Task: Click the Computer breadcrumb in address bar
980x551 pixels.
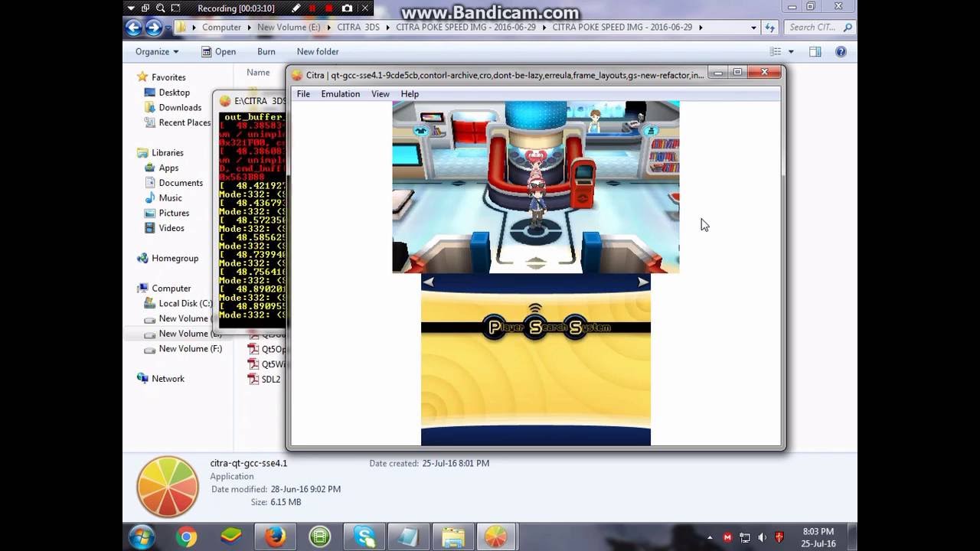Action: tap(221, 28)
